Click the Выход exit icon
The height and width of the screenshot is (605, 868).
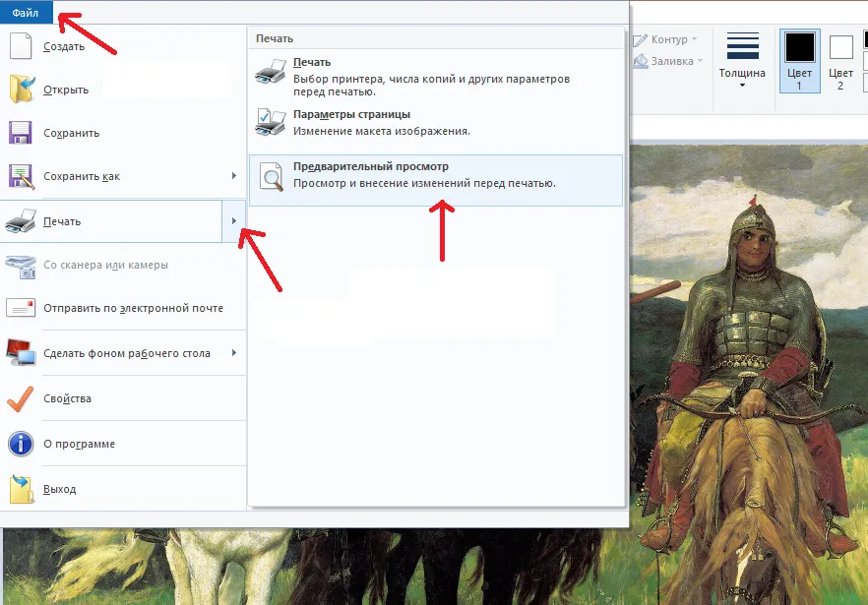coord(22,489)
